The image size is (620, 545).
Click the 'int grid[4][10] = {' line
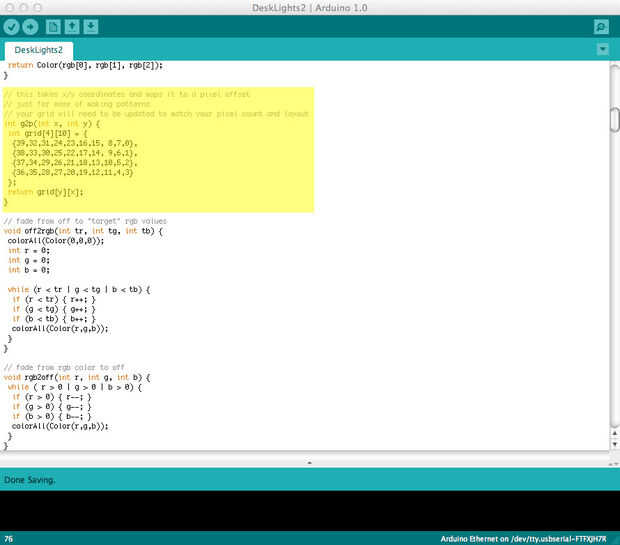point(48,134)
